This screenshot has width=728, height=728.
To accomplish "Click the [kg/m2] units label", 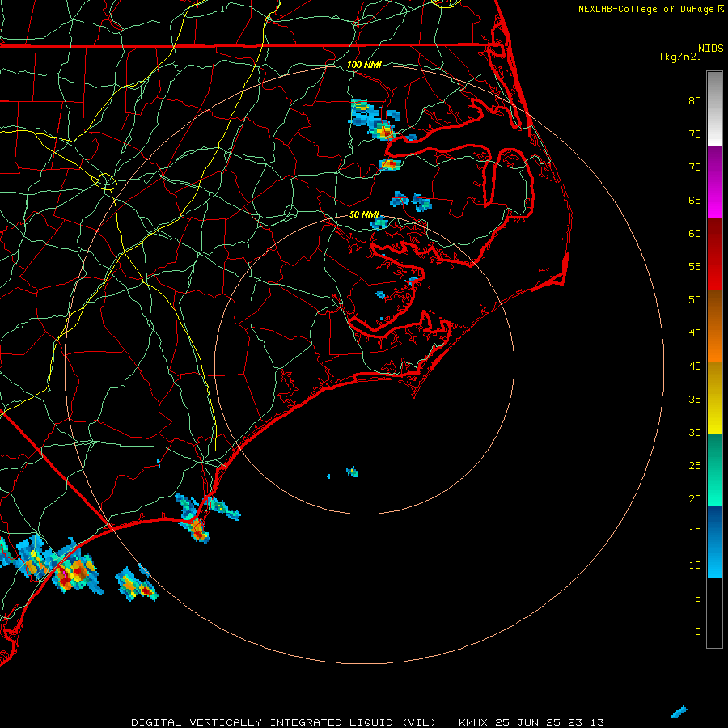I will click(680, 57).
